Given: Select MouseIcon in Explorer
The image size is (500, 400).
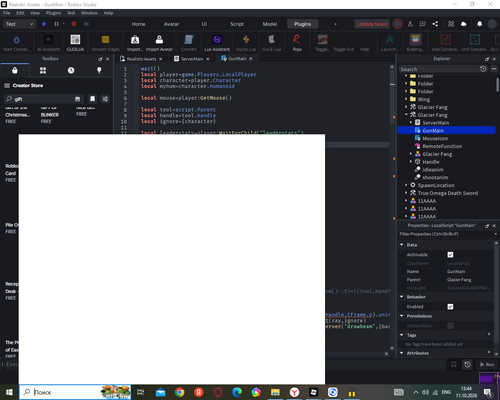Looking at the screenshot, I should tap(435, 138).
